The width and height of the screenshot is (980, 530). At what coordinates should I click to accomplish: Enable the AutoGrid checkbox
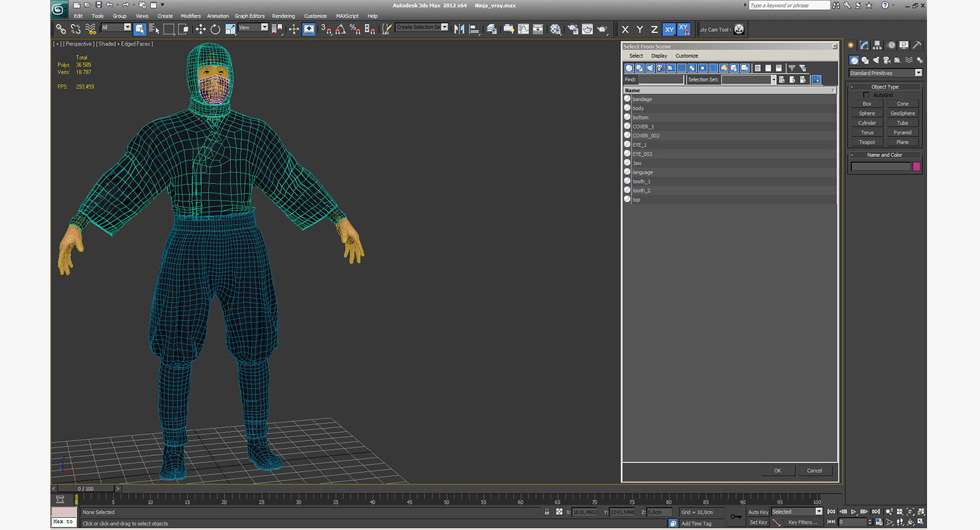[866, 95]
